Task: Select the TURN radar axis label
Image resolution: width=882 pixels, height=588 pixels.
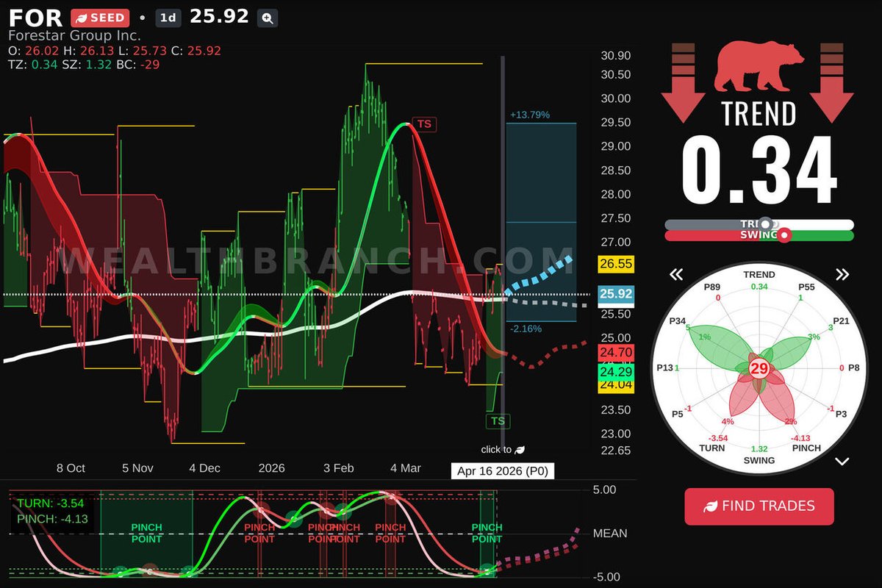Action: 711,448
